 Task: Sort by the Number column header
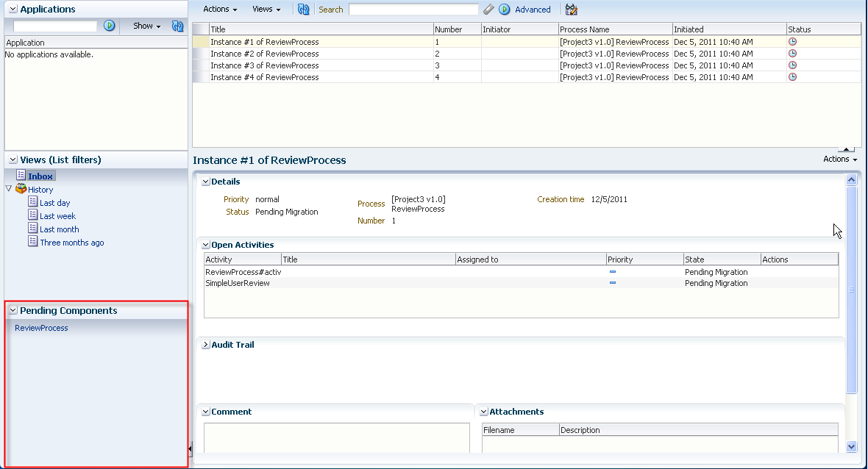(x=457, y=29)
